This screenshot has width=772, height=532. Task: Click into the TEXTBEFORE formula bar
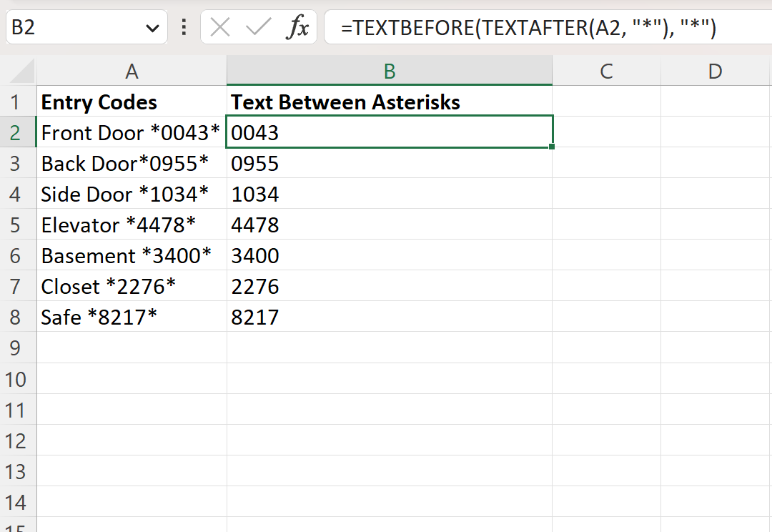[x=548, y=27]
